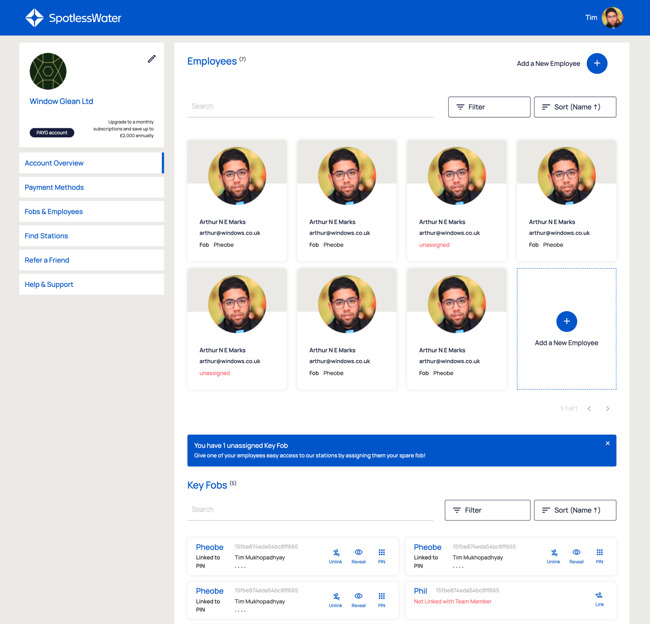The height and width of the screenshot is (624, 650).
Task: Open the Key Fobs Sort (Name) dropdown
Action: tap(575, 510)
